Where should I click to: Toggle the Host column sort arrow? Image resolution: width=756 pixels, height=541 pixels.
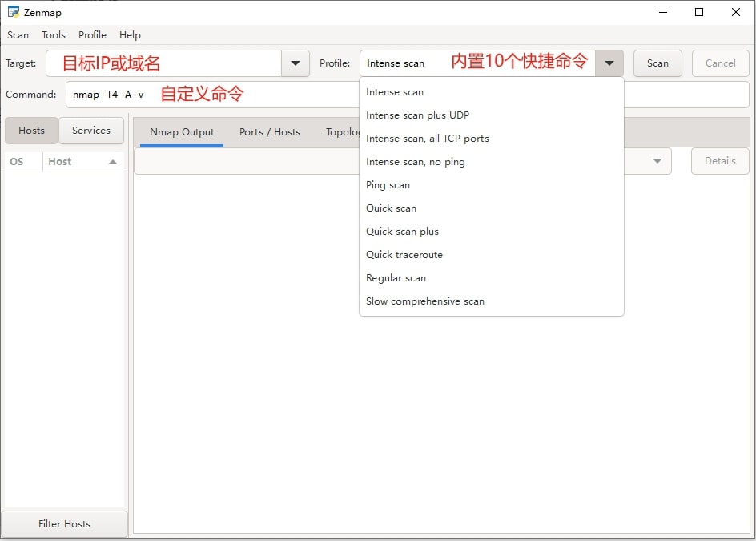[113, 162]
